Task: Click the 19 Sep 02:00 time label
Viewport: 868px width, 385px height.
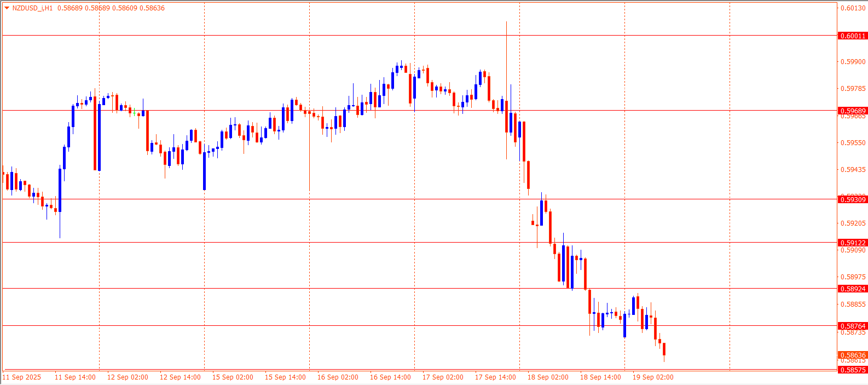Action: pyautogui.click(x=653, y=377)
